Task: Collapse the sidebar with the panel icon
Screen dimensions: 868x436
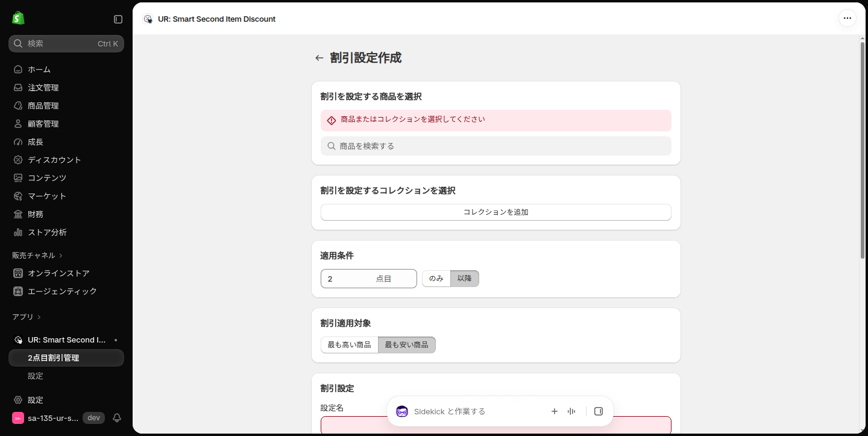Action: pos(118,19)
